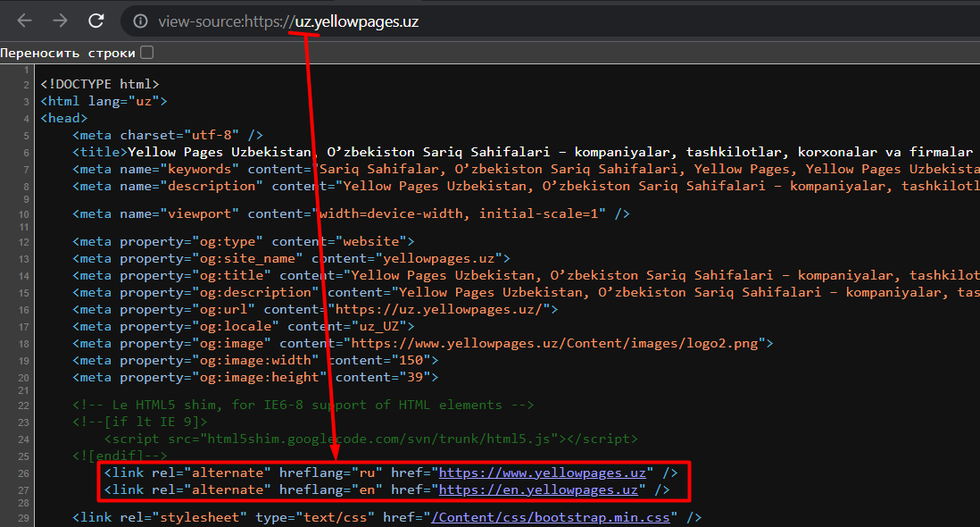This screenshot has width=980, height=527.
Task: Go back with the browser back arrow
Action: coord(24,21)
